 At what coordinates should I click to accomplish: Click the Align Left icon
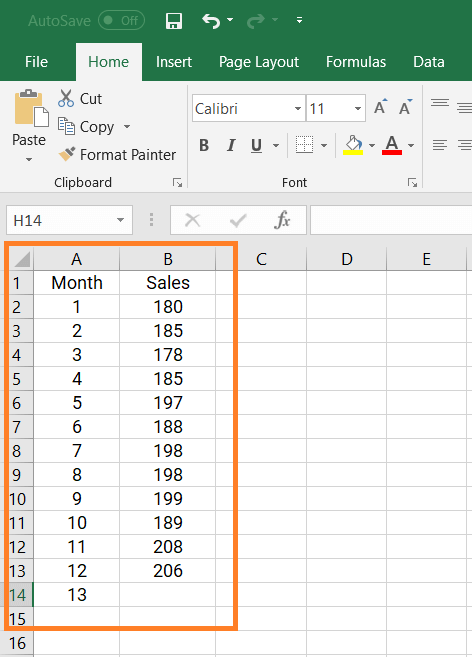[x=440, y=145]
